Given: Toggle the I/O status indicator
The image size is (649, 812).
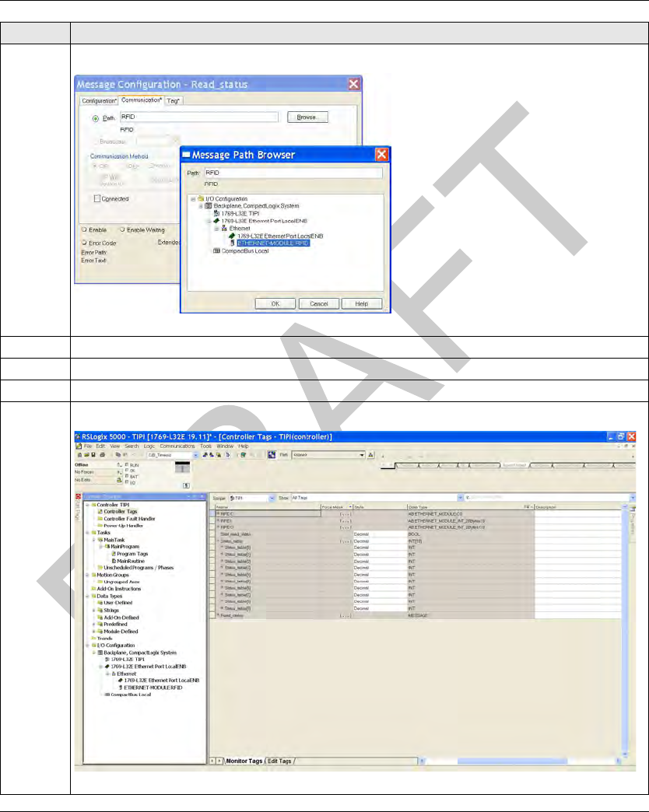Looking at the screenshot, I should [127, 483].
